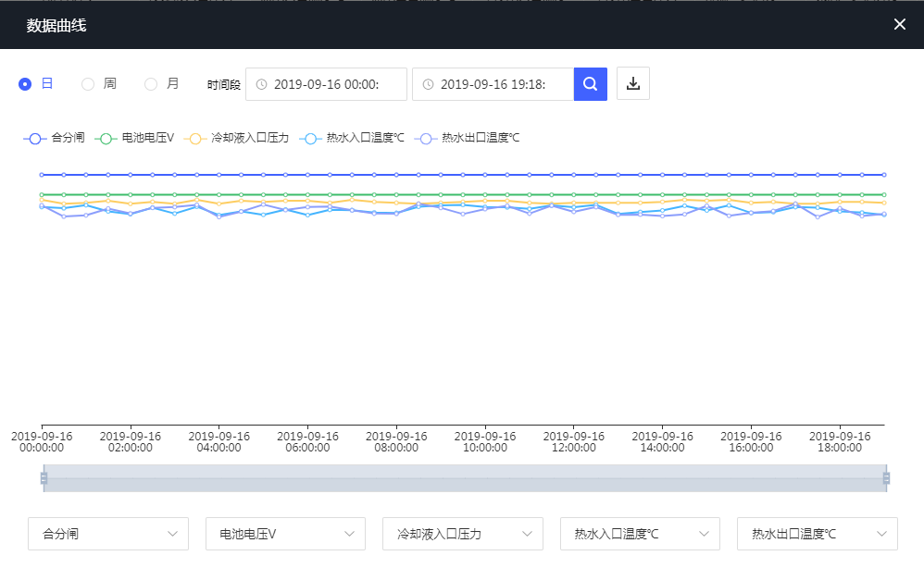Click the blue search magnifier button
This screenshot has height=568, width=924.
coord(590,84)
